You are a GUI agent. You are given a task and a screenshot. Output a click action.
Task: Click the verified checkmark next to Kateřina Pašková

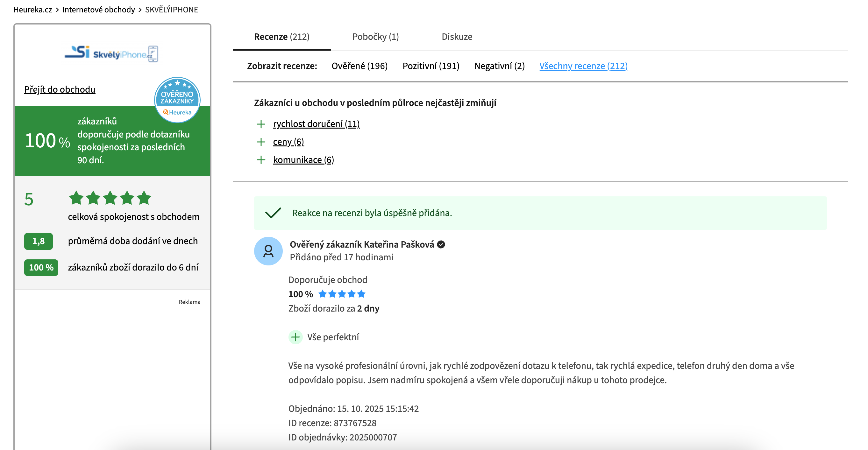coord(441,244)
